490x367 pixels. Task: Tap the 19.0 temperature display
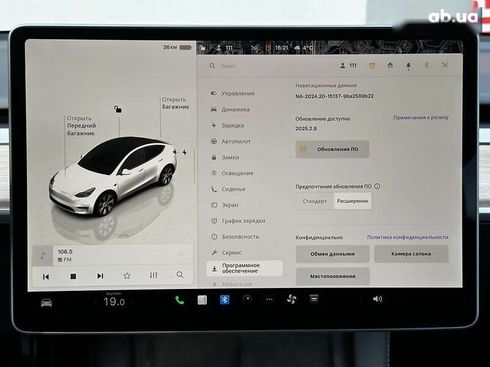(114, 302)
